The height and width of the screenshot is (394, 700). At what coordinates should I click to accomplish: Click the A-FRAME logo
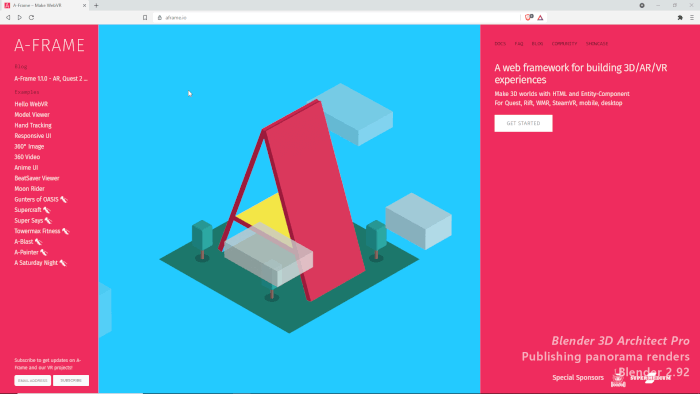(x=49, y=45)
